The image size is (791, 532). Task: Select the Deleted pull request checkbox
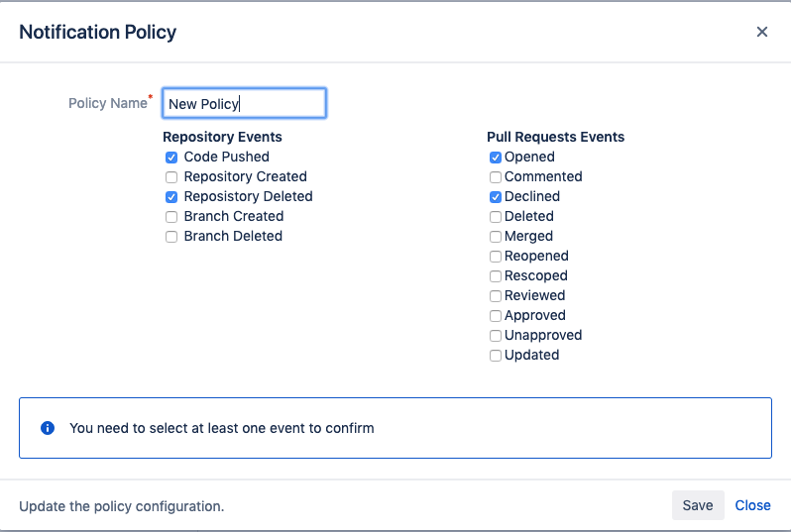pyautogui.click(x=496, y=217)
